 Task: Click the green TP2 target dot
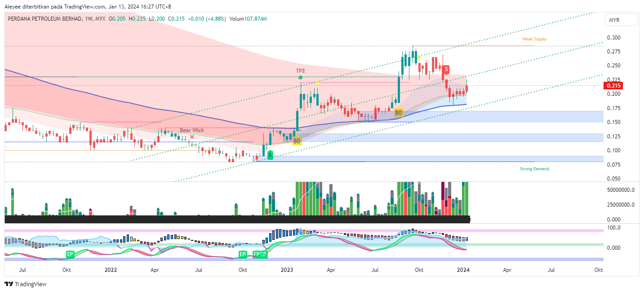pos(300,78)
